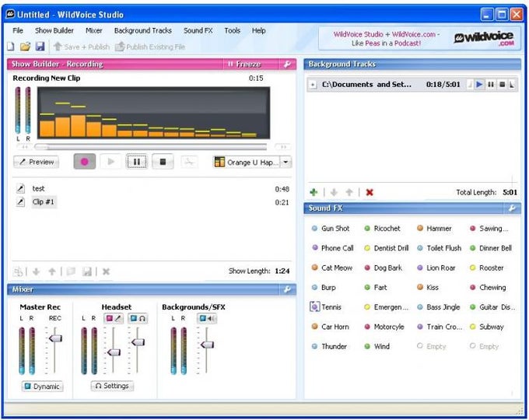The width and height of the screenshot is (529, 420).
Task: Open the File menu
Action: [x=18, y=30]
